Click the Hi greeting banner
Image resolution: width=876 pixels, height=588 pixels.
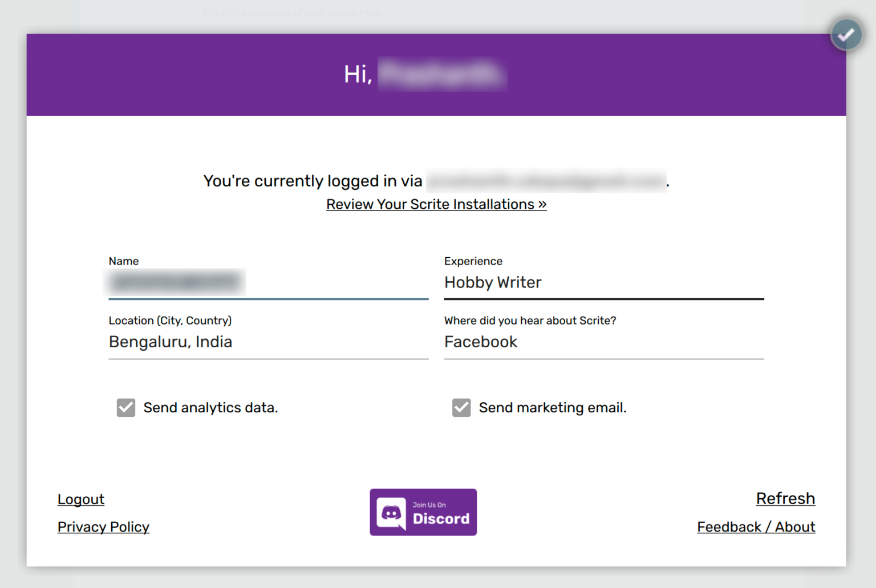tap(437, 74)
